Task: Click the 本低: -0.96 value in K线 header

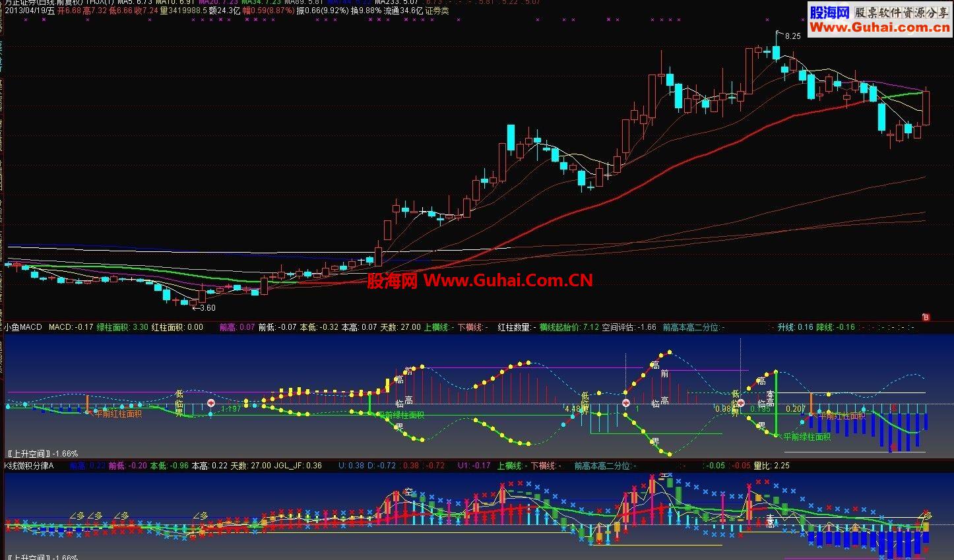Action: [x=170, y=466]
